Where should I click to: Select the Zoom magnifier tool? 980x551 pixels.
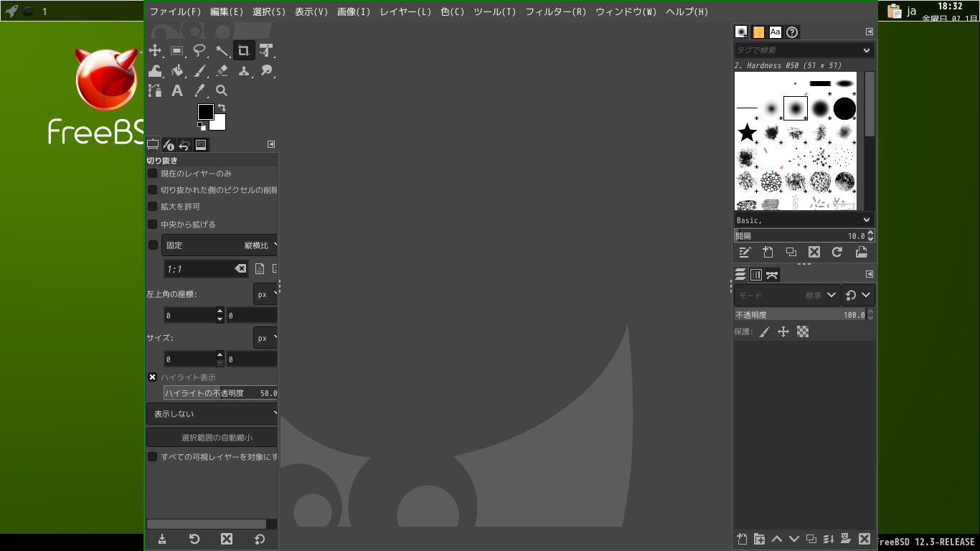click(222, 90)
